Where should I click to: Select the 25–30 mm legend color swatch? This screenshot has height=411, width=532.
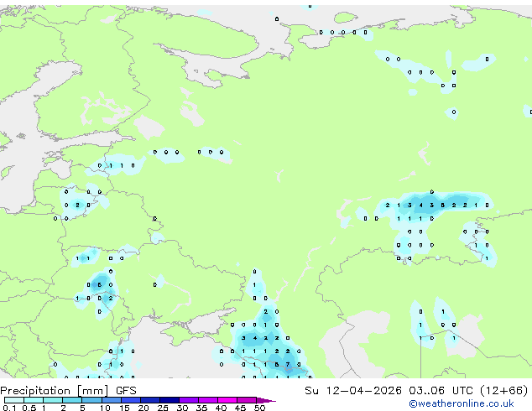coord(170,400)
